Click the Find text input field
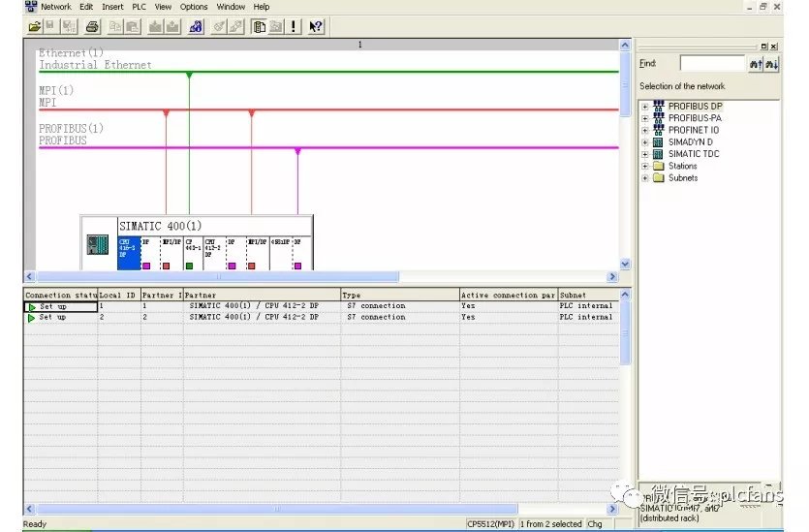 point(712,64)
